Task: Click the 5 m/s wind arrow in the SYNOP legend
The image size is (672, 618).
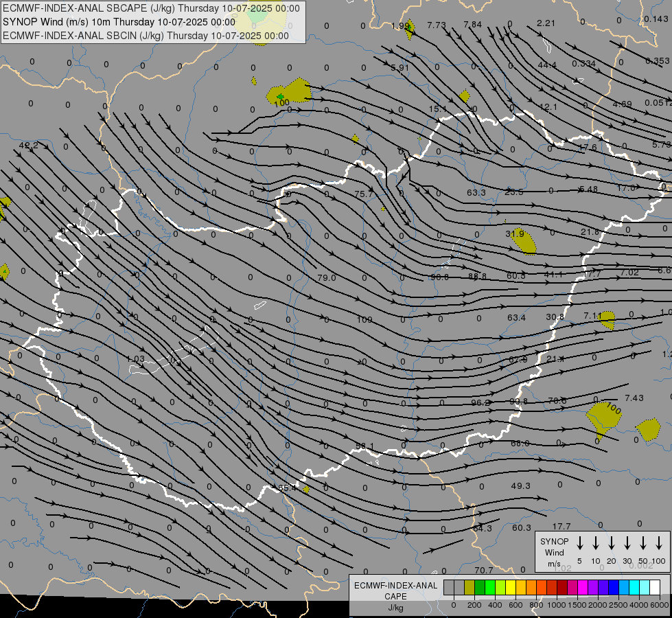Action: [579, 543]
